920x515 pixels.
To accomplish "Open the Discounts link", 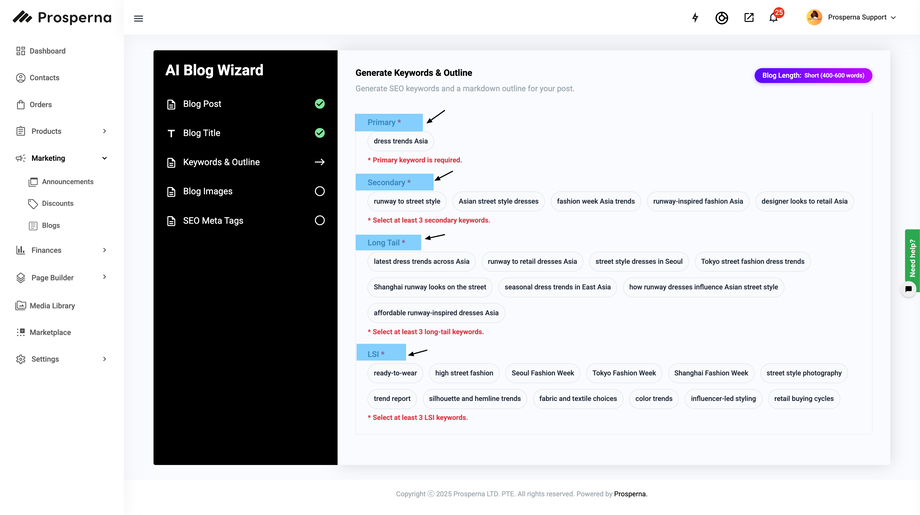I will point(58,204).
